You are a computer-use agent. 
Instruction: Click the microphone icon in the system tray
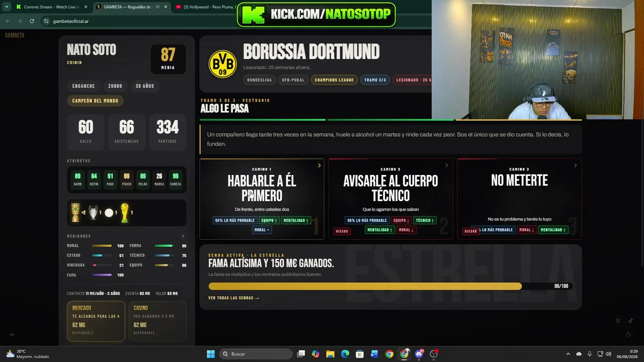[x=589, y=354]
